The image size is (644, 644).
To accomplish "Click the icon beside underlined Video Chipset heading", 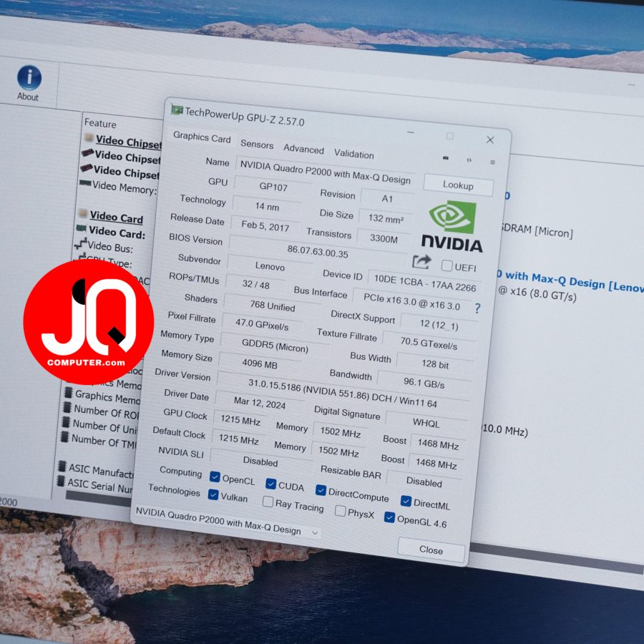I will (x=89, y=137).
